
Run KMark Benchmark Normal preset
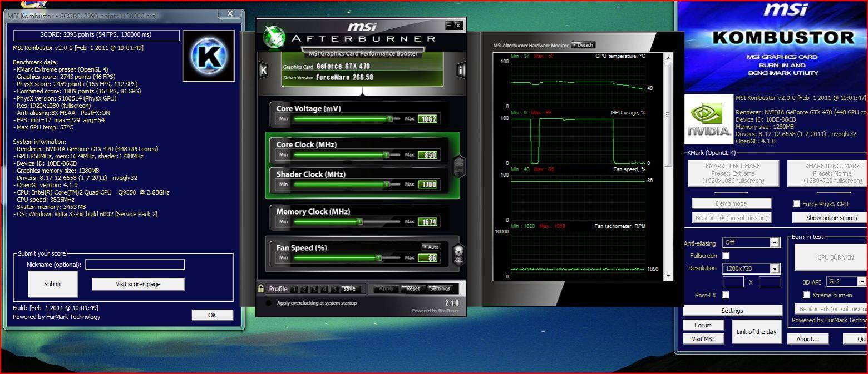point(827,173)
